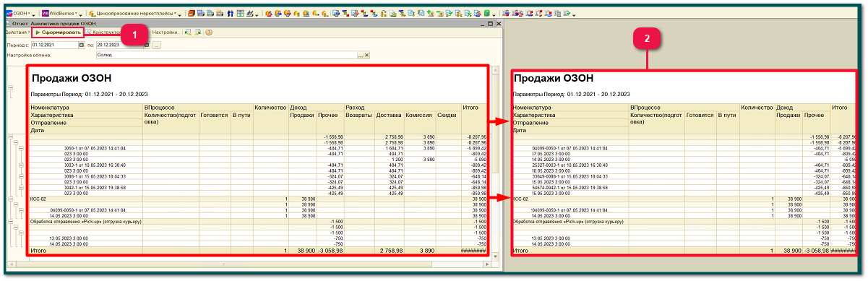The image size is (868, 281).
Task: Collapse tree node beside 3042-1 от 15.05.2023 row
Action: coord(22,187)
